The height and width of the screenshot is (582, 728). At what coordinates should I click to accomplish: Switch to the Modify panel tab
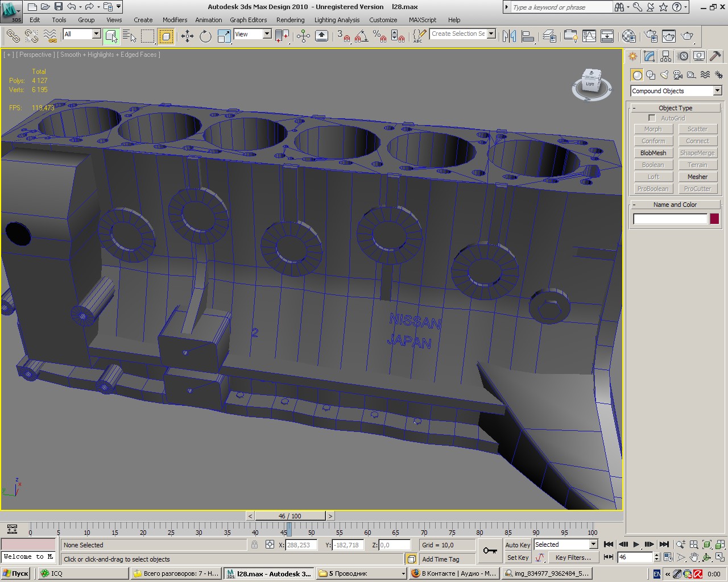tap(650, 56)
